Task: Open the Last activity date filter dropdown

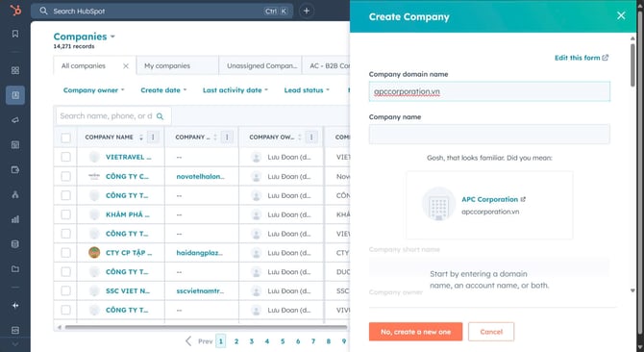Action: point(235,90)
